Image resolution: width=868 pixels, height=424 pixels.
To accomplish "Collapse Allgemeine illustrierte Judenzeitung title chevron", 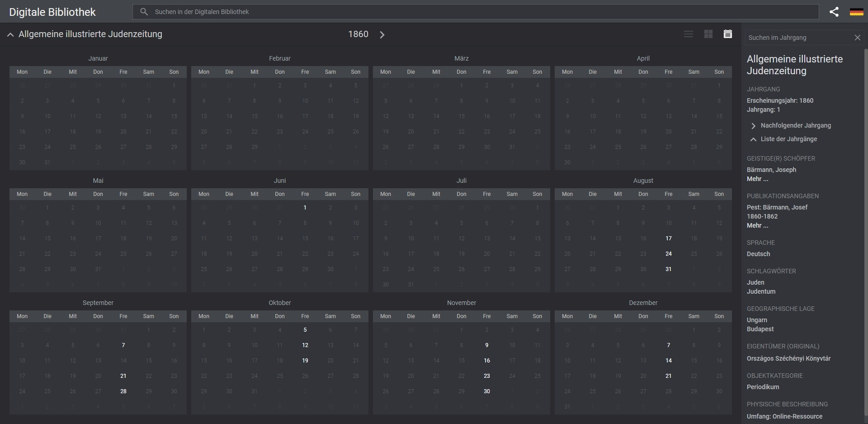I will (x=10, y=34).
